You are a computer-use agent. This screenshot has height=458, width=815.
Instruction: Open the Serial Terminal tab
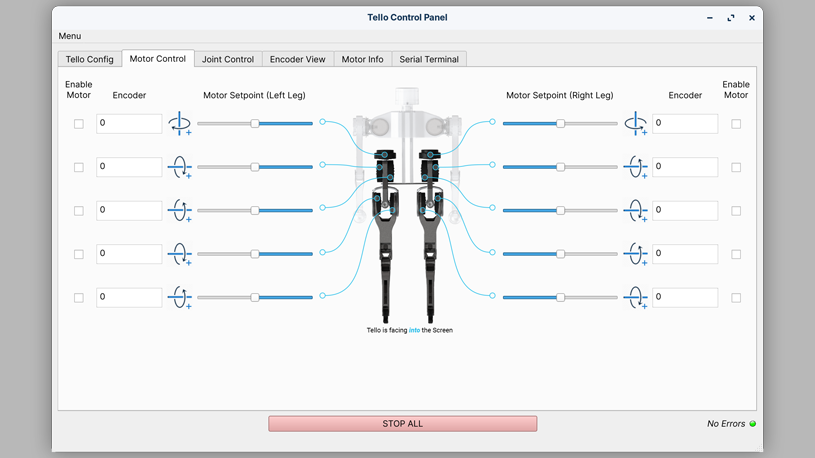click(x=429, y=59)
